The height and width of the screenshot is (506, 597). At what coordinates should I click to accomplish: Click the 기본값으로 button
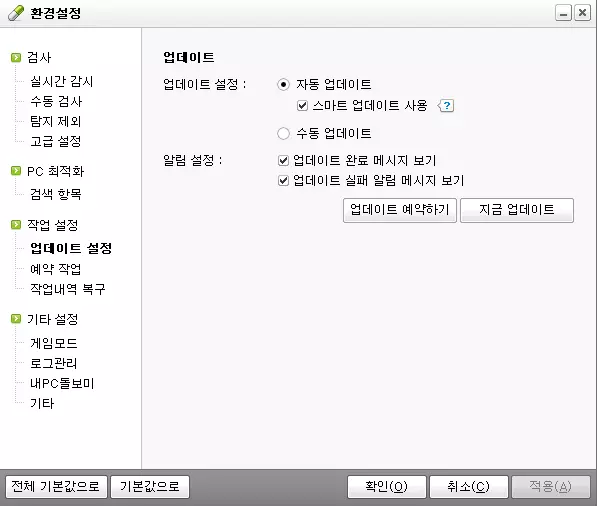coord(150,487)
